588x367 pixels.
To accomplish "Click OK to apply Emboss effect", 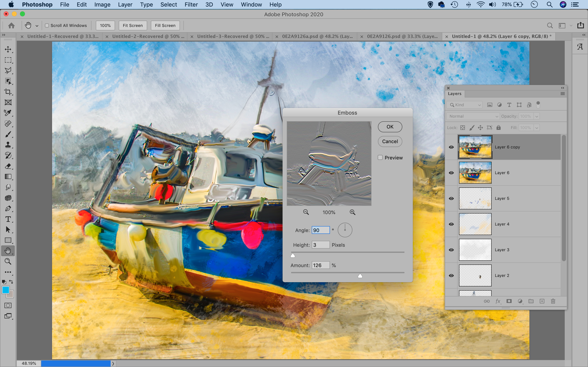I will (x=390, y=126).
